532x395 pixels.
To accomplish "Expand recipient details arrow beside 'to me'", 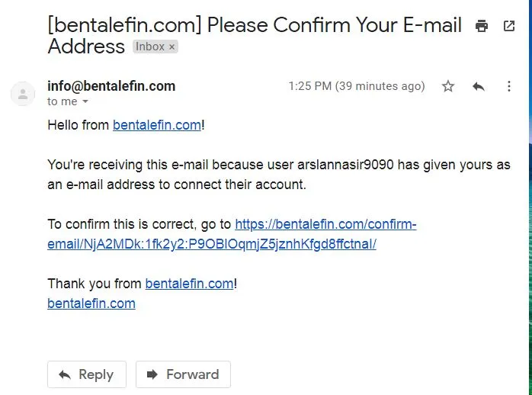I will [x=85, y=101].
